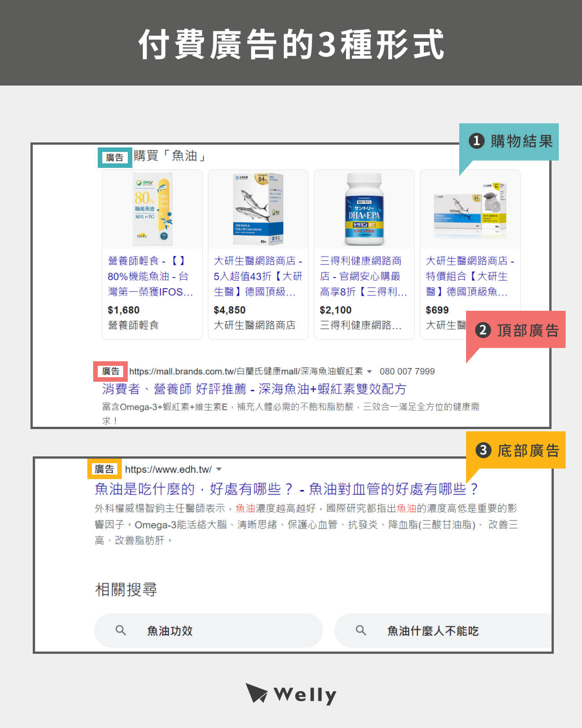Click the $699 price text
This screenshot has height=728, width=582.
(x=437, y=310)
